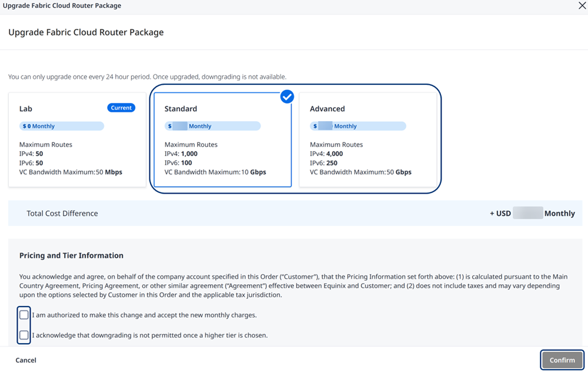Click the Upgrade Fabric Cloud Router Package heading
The height and width of the screenshot is (372, 588).
[x=86, y=32]
